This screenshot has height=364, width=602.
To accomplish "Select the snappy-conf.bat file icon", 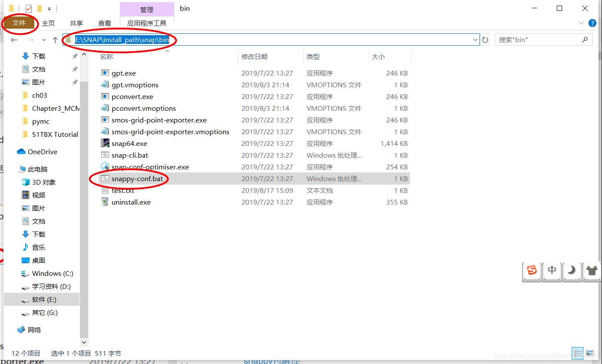I will [105, 179].
